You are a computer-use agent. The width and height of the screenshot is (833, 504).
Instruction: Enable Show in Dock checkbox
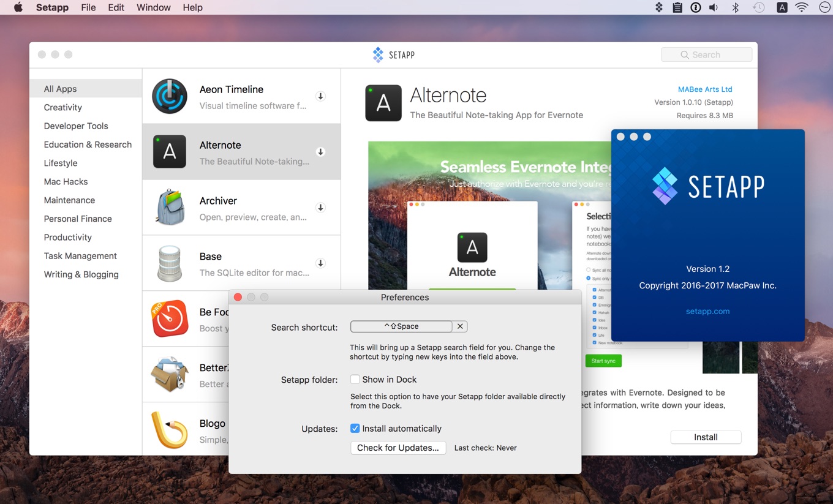pos(355,379)
